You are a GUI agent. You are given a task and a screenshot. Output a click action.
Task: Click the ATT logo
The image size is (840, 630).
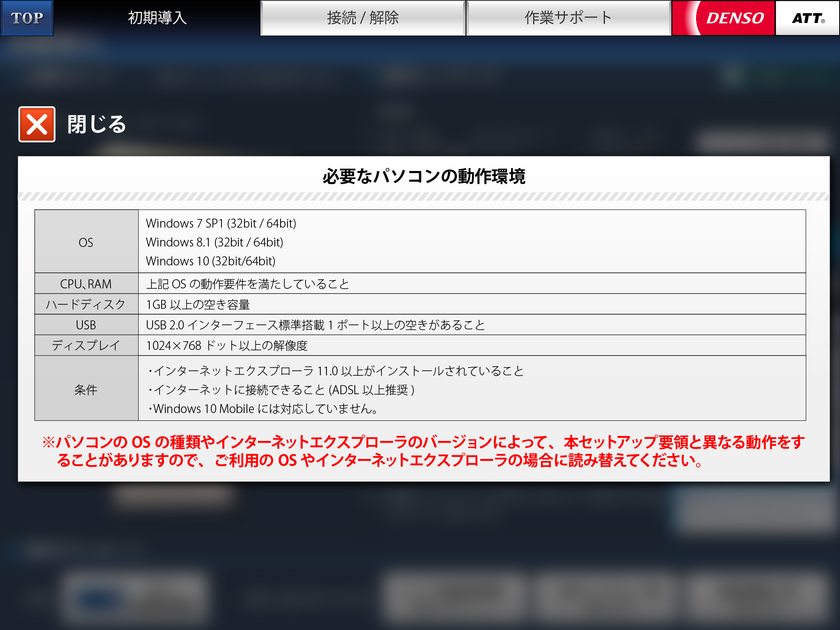[x=807, y=18]
